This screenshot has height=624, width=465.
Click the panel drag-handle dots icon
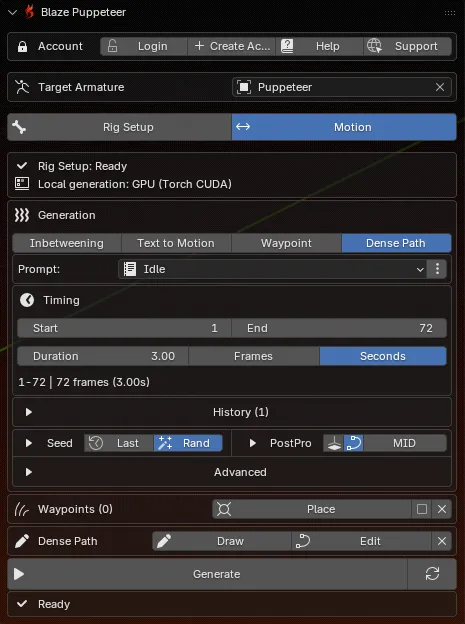click(x=450, y=13)
